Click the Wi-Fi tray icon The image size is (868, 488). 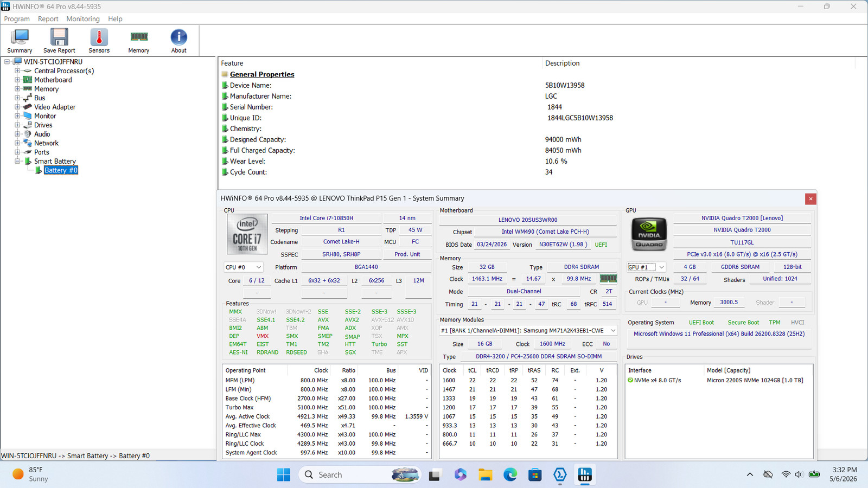786,474
